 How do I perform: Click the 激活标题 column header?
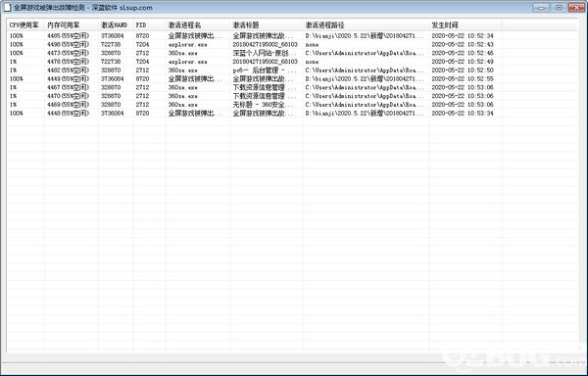(x=267, y=25)
